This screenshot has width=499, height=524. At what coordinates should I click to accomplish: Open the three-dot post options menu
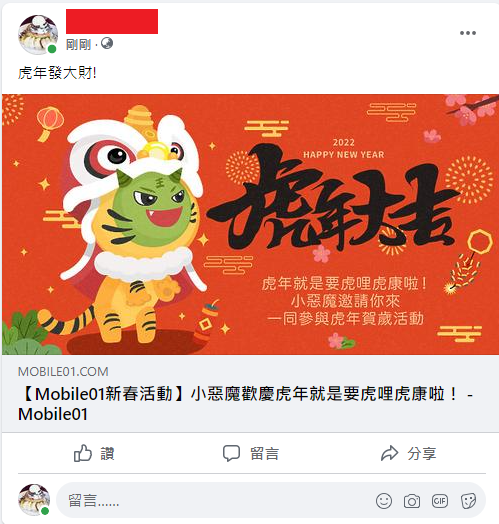click(x=468, y=33)
